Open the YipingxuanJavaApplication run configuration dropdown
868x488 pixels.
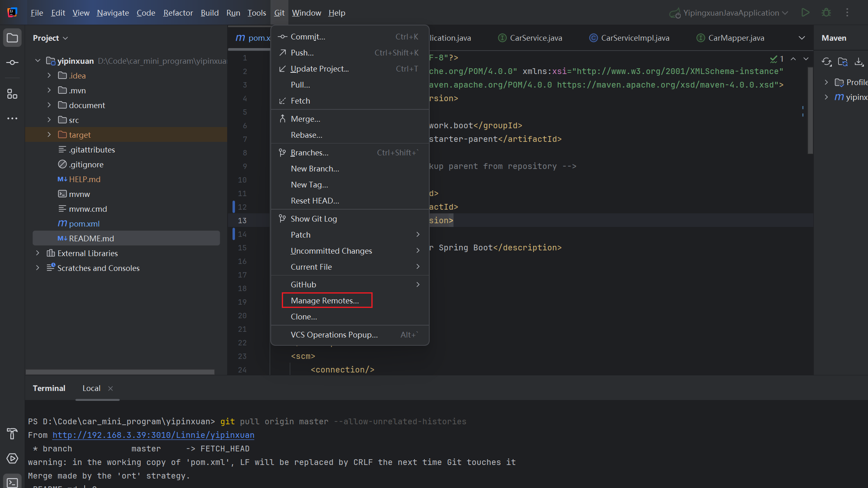[x=731, y=13]
